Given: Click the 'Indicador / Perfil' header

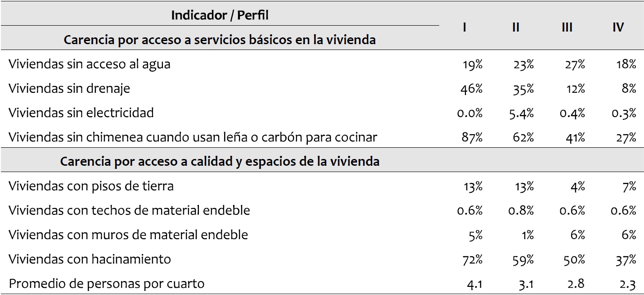Looking at the screenshot, I should pos(220,15).
